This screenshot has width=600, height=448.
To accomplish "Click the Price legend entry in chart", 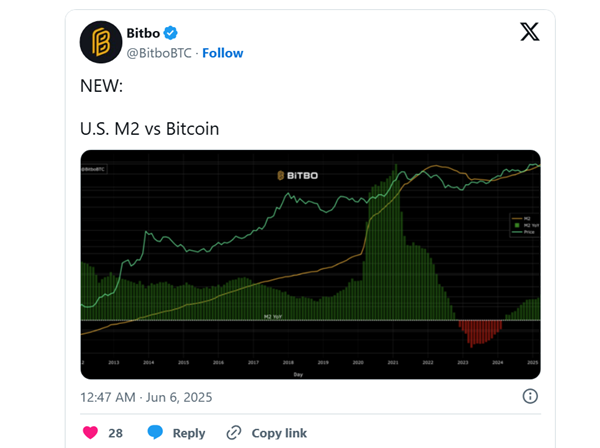I will [523, 232].
